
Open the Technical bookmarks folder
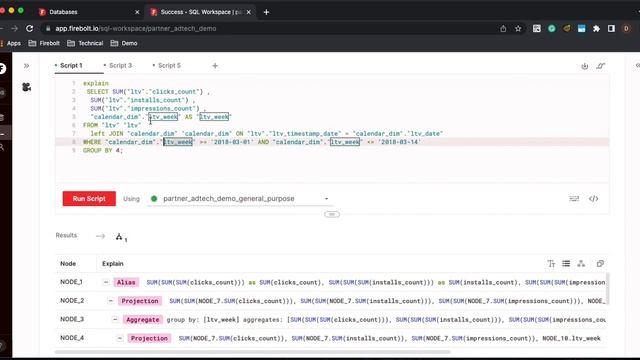click(85, 43)
